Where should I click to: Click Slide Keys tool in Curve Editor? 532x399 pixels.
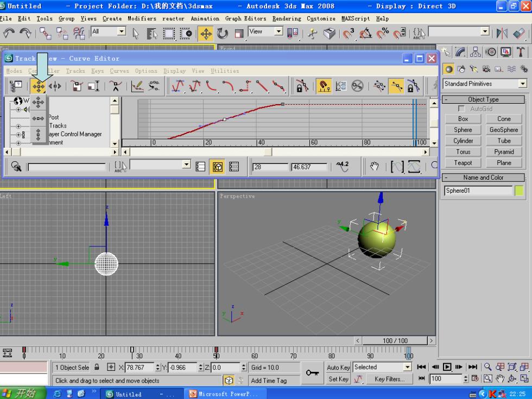(55, 86)
